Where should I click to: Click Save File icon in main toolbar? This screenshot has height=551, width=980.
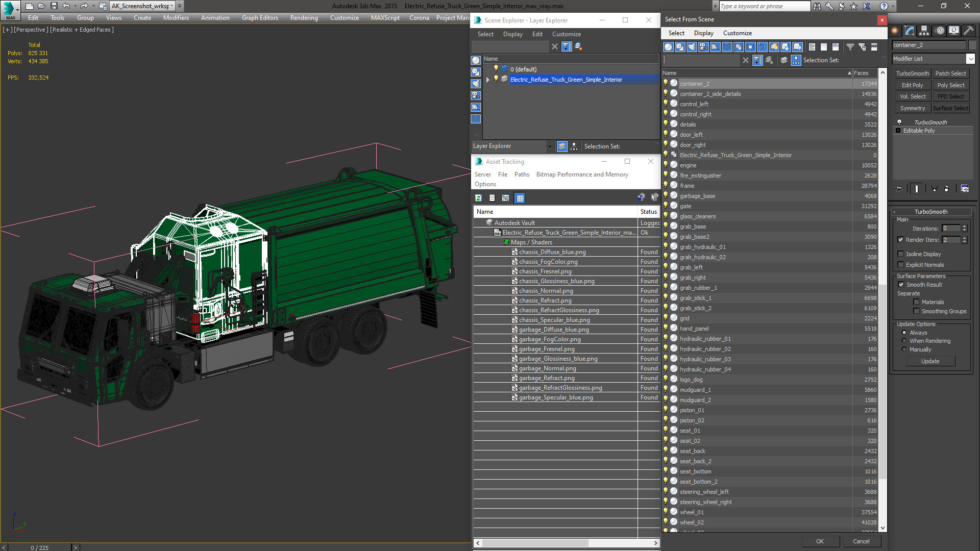coord(54,6)
